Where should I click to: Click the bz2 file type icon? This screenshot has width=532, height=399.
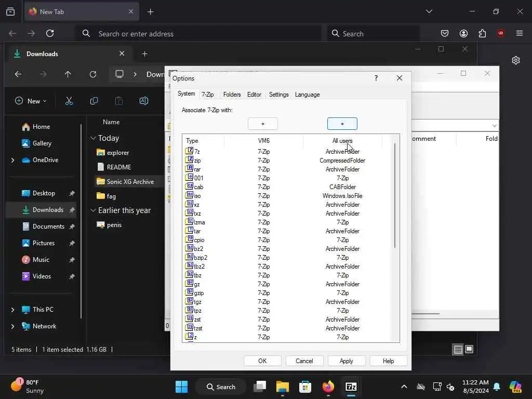(x=189, y=248)
